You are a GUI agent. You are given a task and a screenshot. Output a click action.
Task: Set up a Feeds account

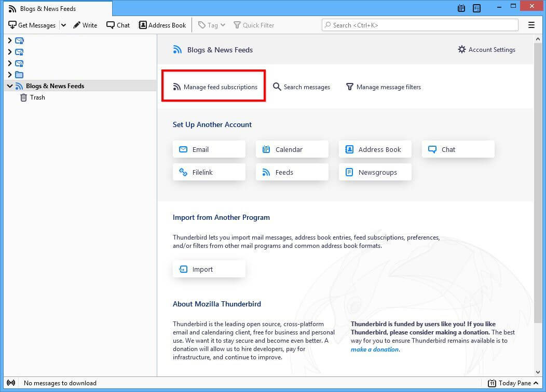(x=292, y=172)
